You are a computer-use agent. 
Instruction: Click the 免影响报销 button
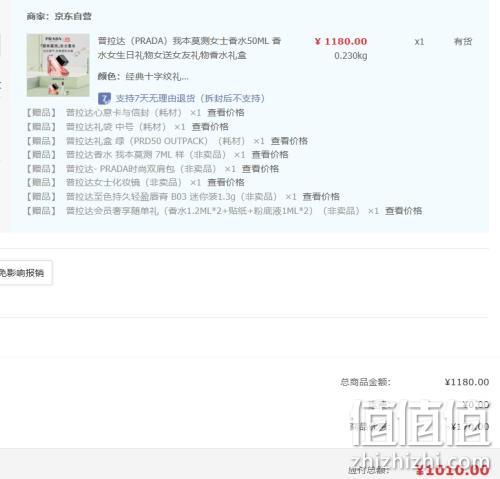tap(25, 273)
